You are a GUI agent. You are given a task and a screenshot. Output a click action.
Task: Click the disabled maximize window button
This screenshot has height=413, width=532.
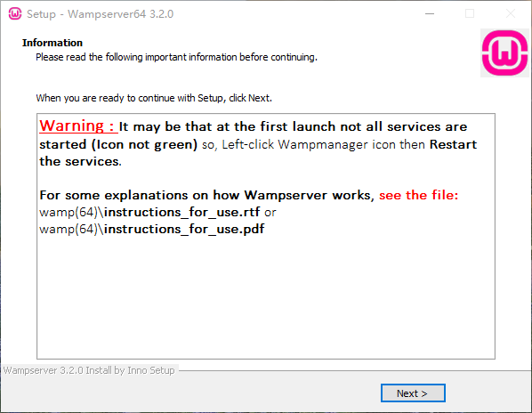tap(470, 14)
